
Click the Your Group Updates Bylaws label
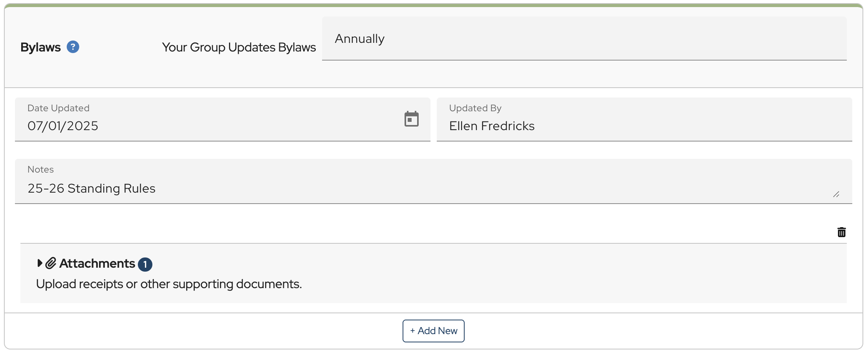pyautogui.click(x=239, y=47)
